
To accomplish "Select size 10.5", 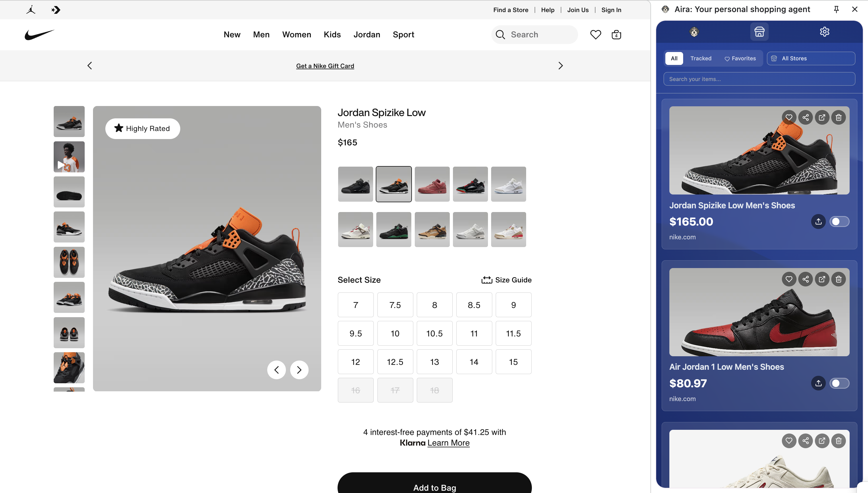I will (434, 334).
